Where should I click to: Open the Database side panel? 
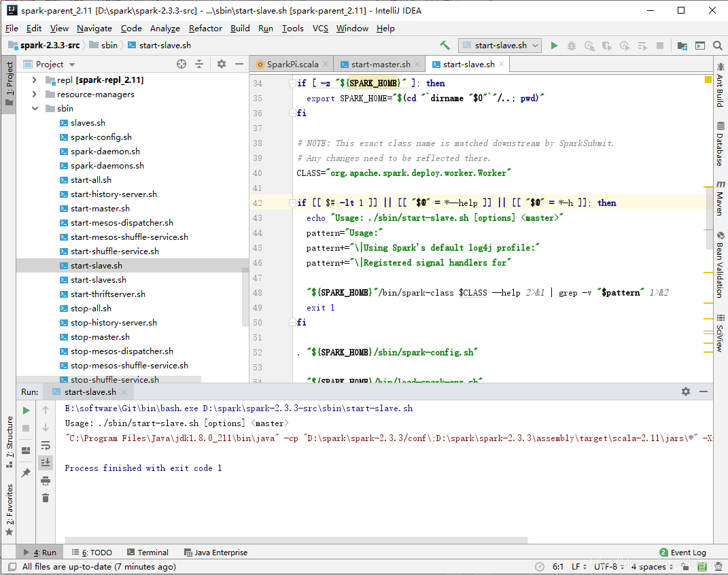coord(720,144)
